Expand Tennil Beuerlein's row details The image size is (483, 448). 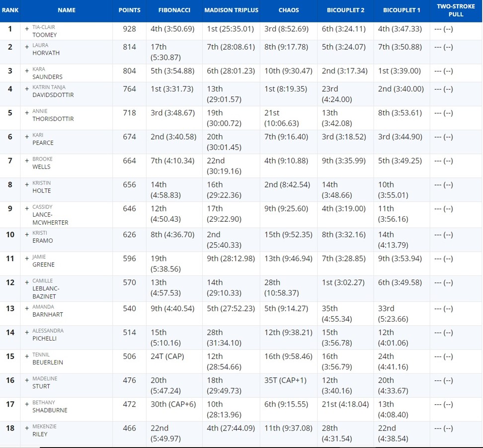[27, 357]
